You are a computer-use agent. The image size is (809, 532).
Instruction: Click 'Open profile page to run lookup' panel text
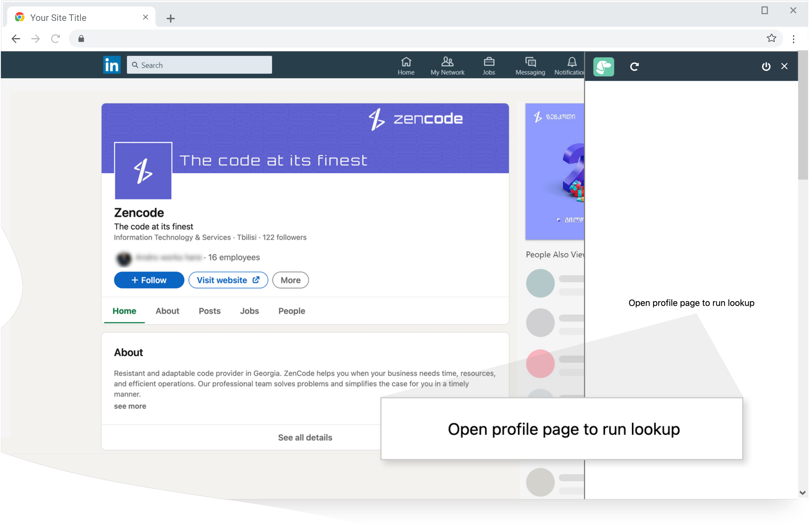pyautogui.click(x=691, y=303)
